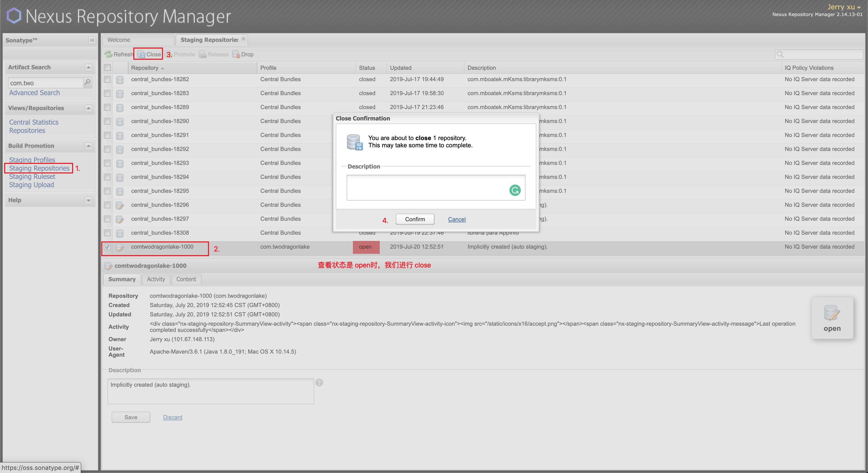This screenshot has height=473, width=868.
Task: Sort by the Updated column header
Action: 425,68
